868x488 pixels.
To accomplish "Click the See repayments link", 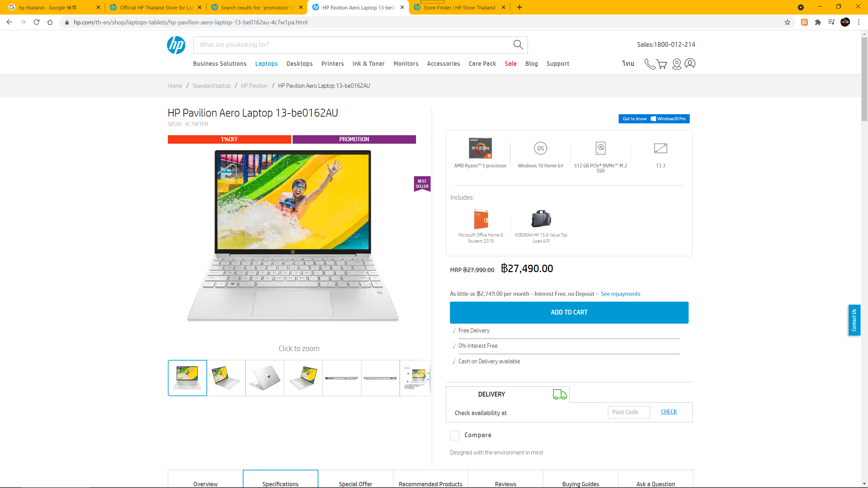I will tap(620, 294).
